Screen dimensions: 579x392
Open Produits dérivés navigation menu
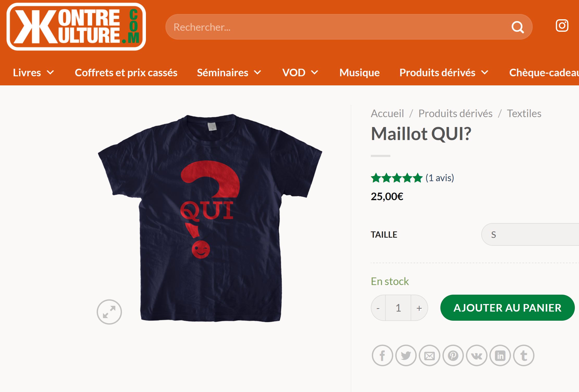(444, 73)
